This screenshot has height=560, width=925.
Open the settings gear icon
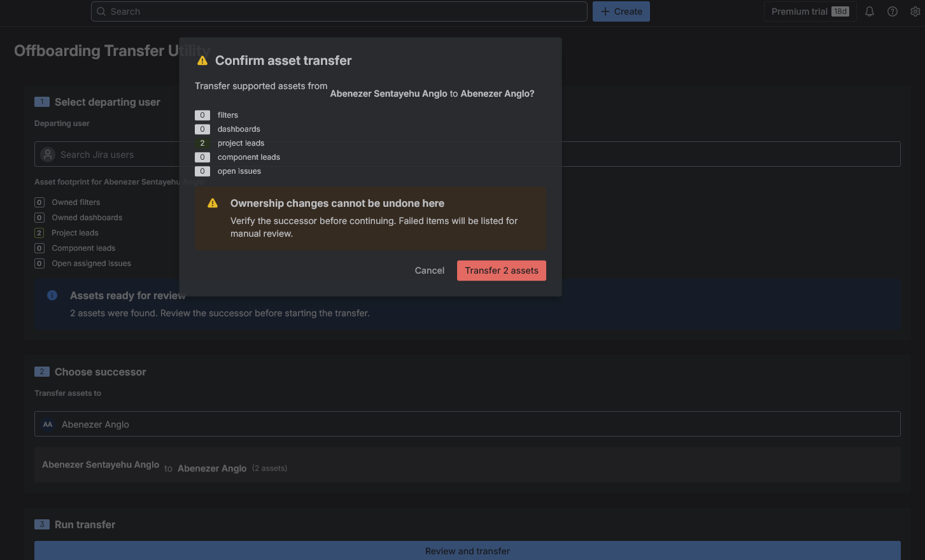[915, 11]
